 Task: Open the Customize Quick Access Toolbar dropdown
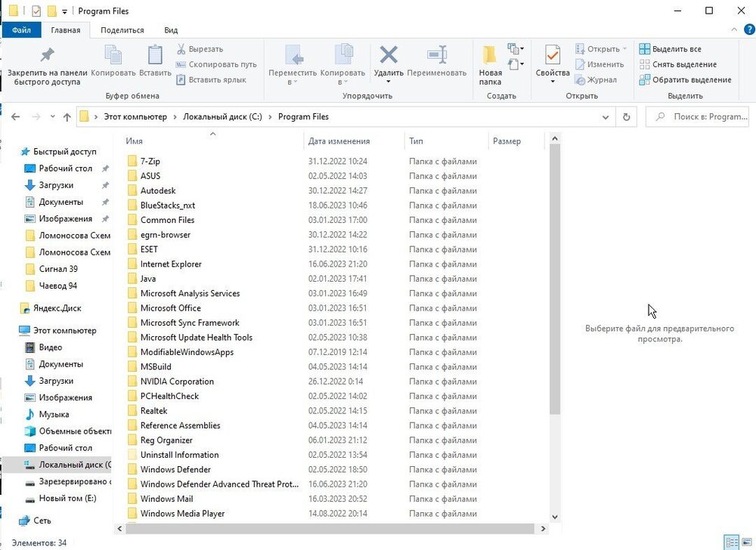pos(64,11)
